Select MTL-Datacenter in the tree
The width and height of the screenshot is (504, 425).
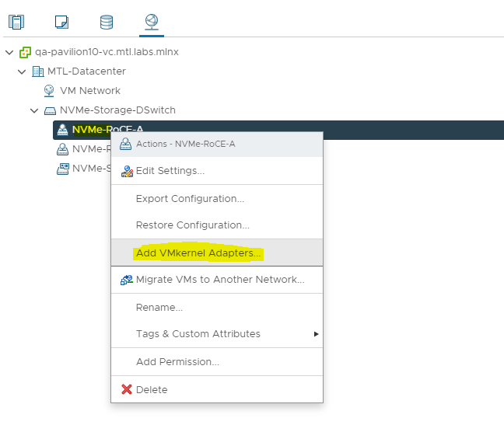[x=86, y=71]
